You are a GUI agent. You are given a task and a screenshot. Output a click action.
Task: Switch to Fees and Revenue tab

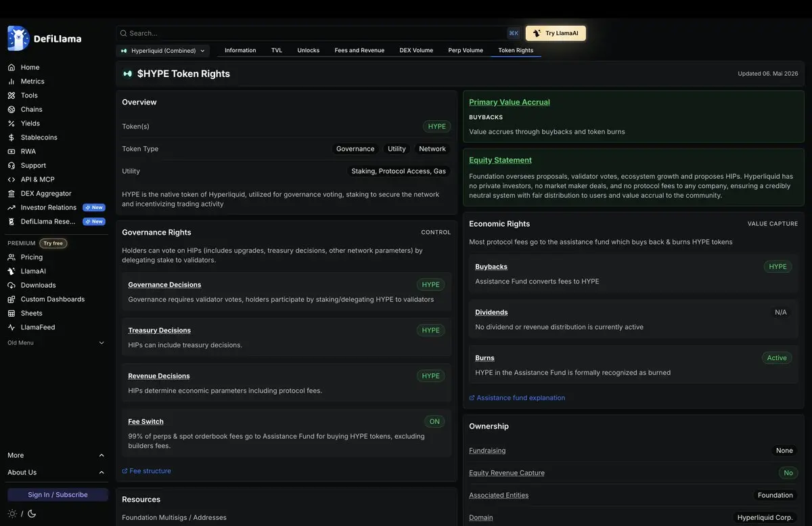[x=359, y=51]
